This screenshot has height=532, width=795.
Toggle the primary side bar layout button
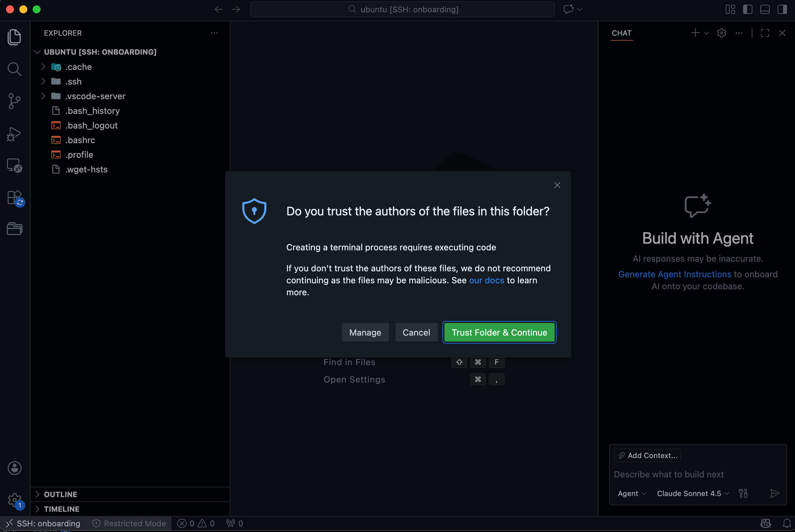pos(747,10)
